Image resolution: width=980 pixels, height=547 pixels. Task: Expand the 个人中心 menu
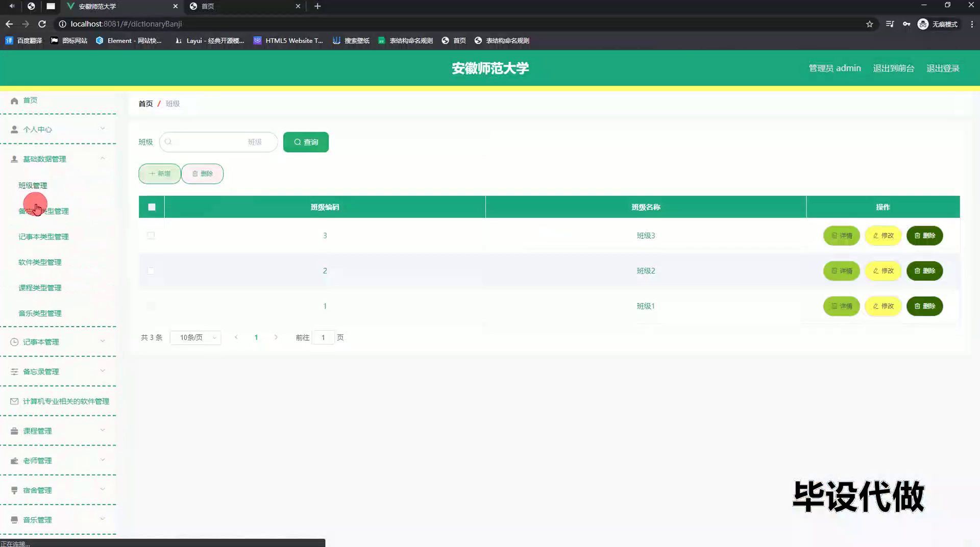[x=103, y=129]
